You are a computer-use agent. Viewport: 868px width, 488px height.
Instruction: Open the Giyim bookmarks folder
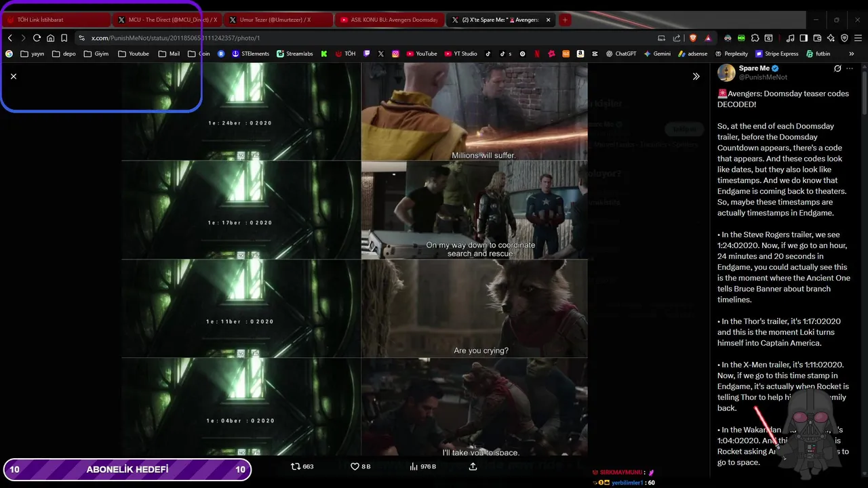96,54
